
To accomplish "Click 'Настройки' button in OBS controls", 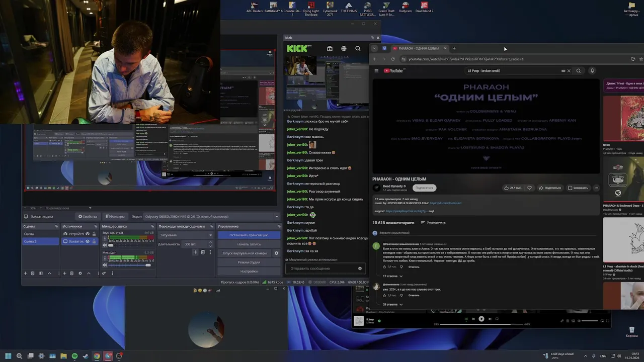I will point(249,271).
